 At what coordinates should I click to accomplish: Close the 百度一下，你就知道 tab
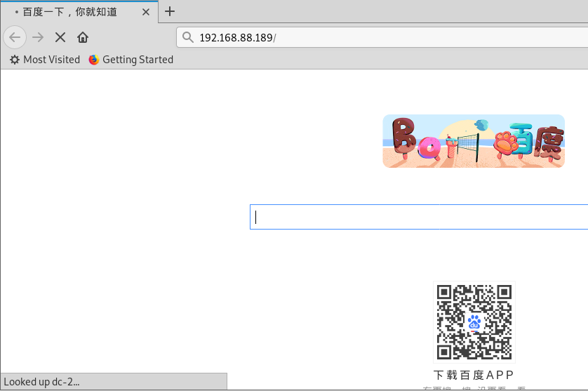pos(146,12)
